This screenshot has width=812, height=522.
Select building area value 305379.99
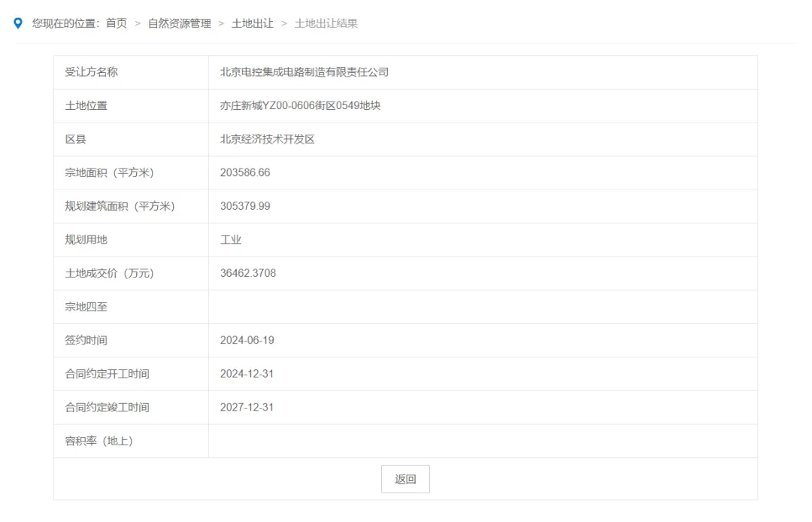coord(245,206)
